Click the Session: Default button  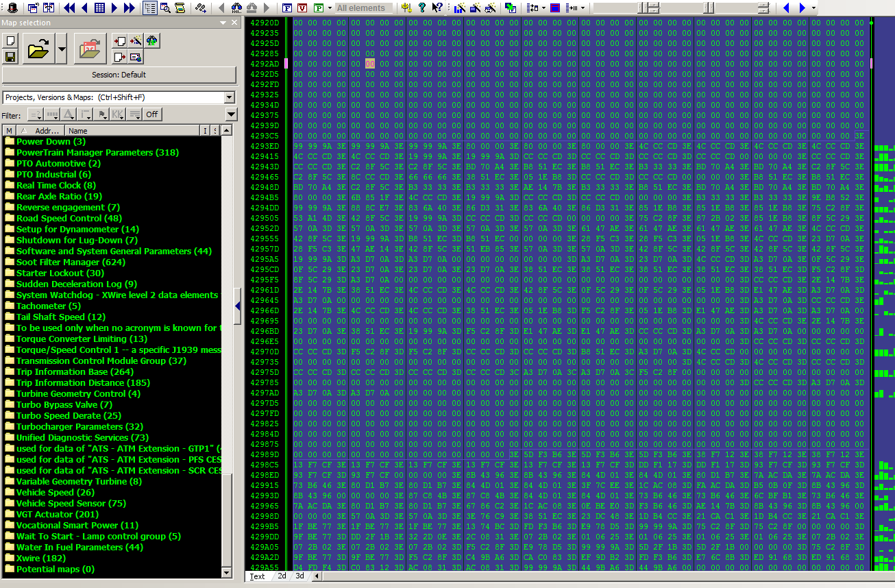point(119,75)
